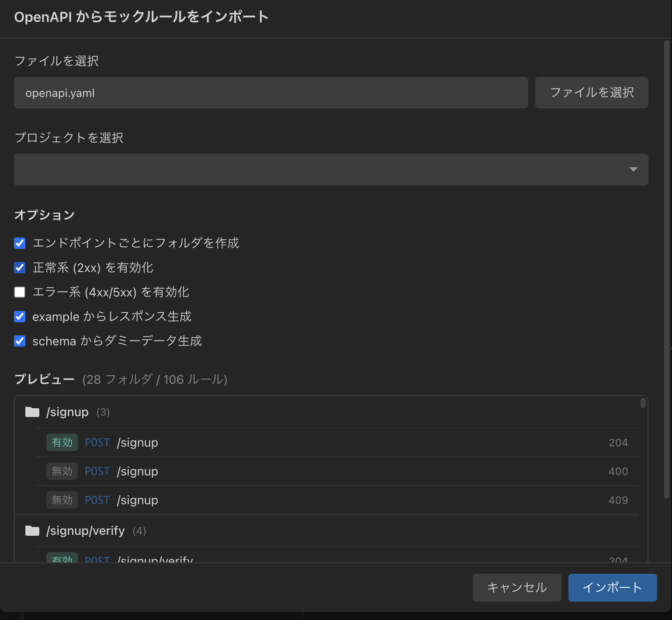
Task: Click the 無効 badge on 409 rule
Action: click(62, 500)
